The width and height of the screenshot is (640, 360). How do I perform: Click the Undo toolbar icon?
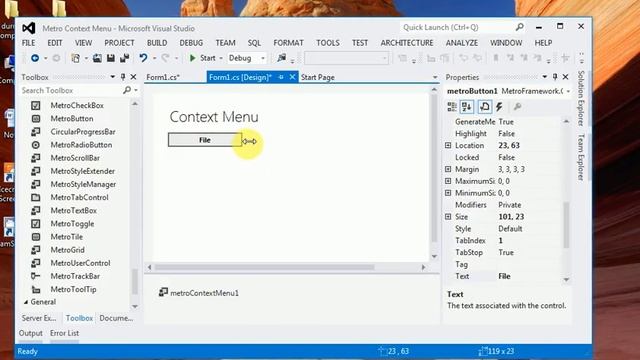[x=143, y=58]
